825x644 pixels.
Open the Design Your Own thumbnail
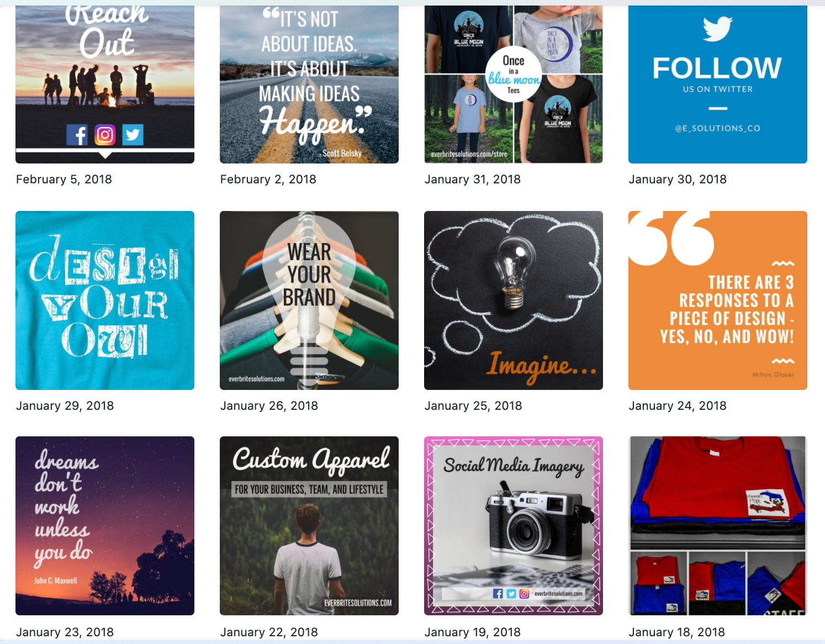pyautogui.click(x=105, y=300)
